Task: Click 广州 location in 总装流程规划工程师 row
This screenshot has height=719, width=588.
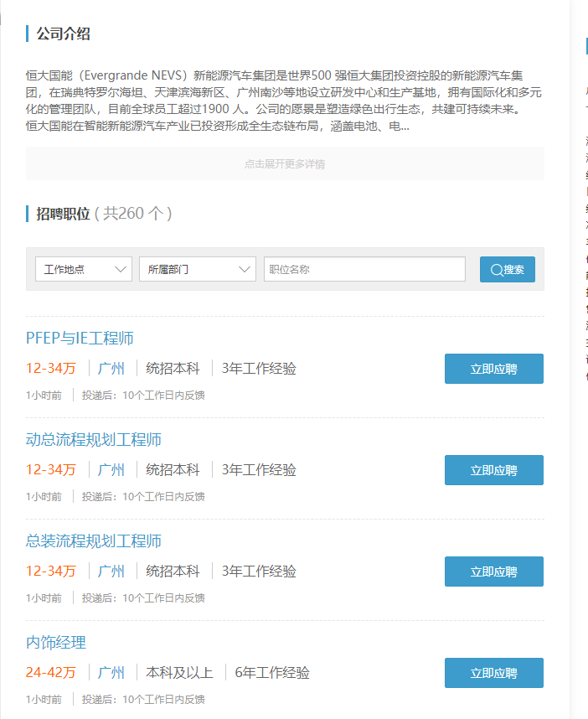Action: pyautogui.click(x=111, y=571)
